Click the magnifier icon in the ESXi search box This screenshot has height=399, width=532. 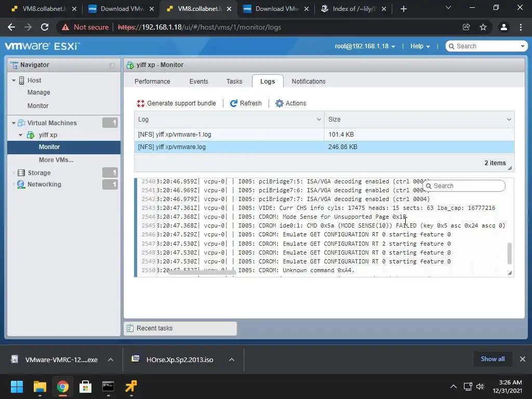[451, 46]
